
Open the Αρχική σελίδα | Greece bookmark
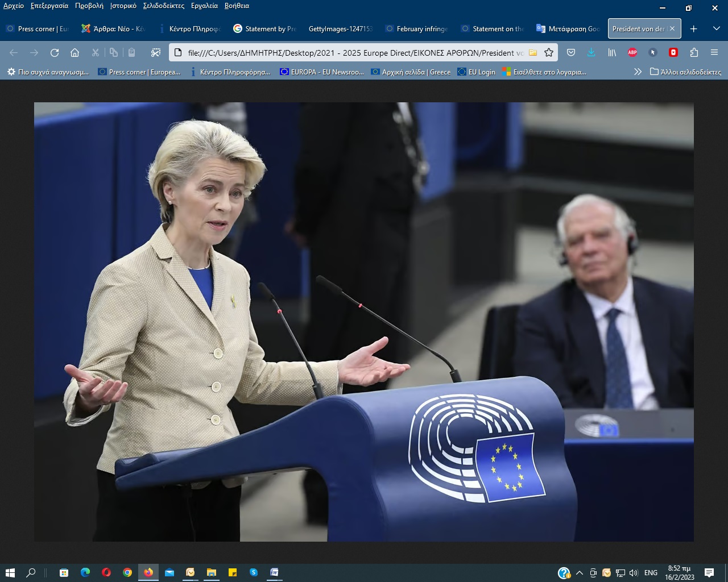(411, 72)
